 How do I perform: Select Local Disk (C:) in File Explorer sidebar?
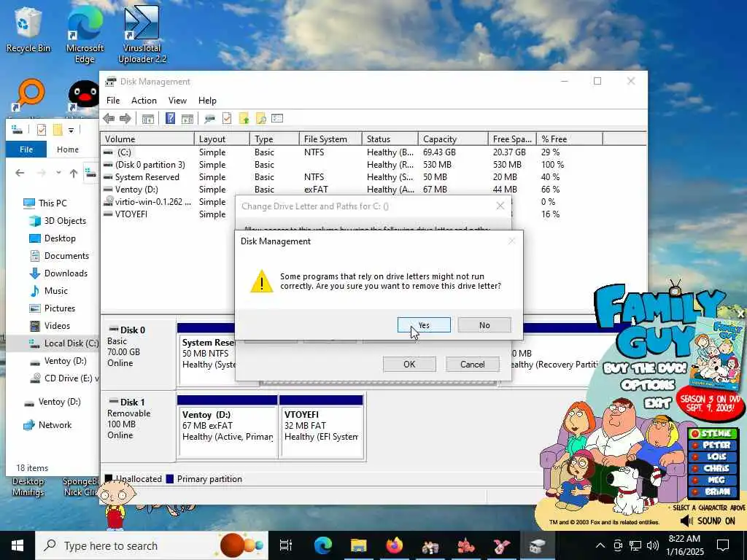(x=63, y=343)
